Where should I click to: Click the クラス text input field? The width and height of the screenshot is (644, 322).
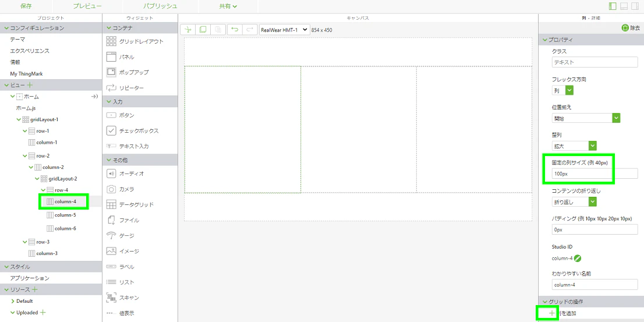coord(595,62)
